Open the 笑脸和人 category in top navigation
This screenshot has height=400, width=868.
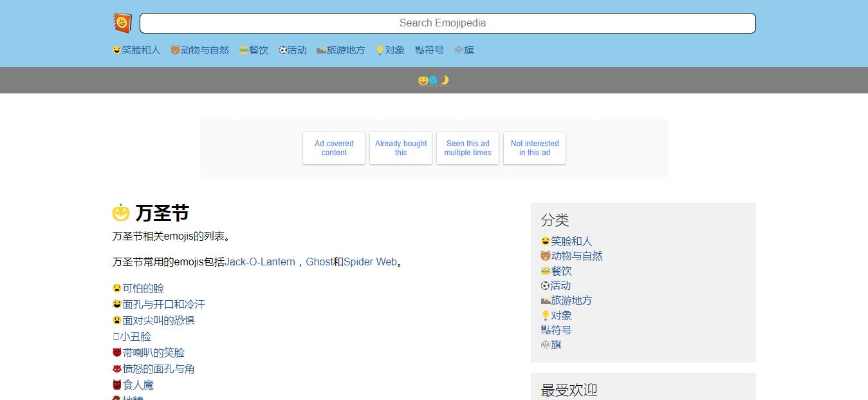[x=136, y=50]
